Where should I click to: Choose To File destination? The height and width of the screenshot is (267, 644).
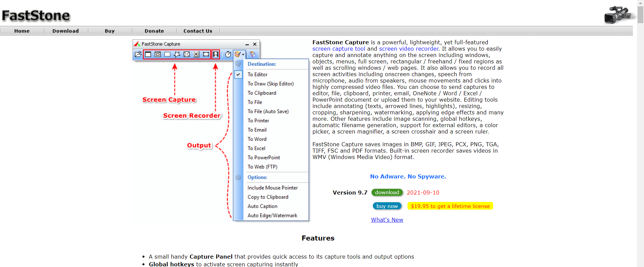click(255, 102)
